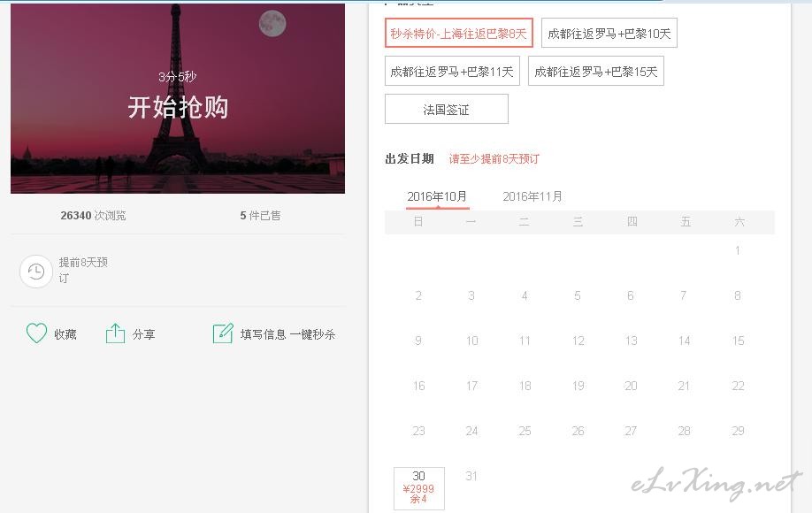Switch to the 2016年11月 calendar tab
This screenshot has height=513, width=812.
(x=532, y=196)
